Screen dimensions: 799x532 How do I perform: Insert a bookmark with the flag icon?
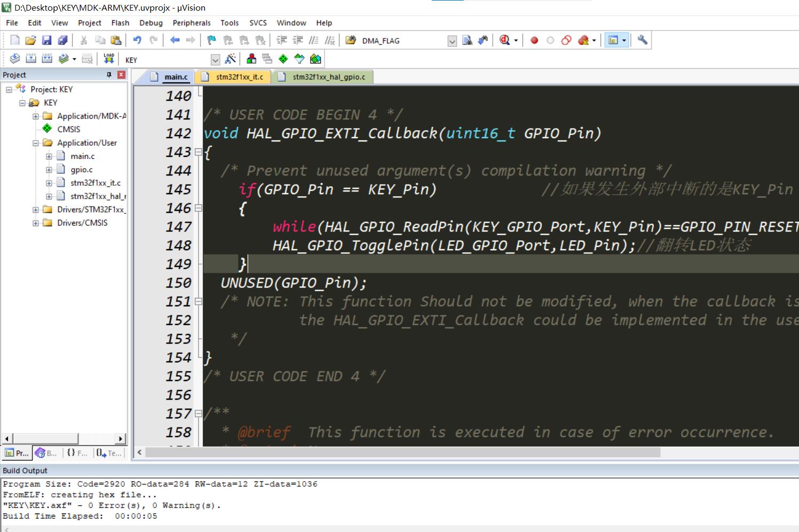point(212,41)
